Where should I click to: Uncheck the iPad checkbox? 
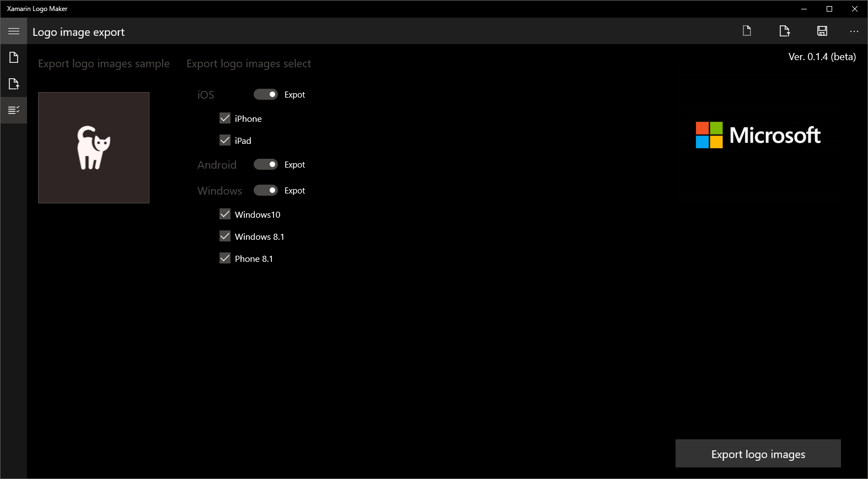225,140
